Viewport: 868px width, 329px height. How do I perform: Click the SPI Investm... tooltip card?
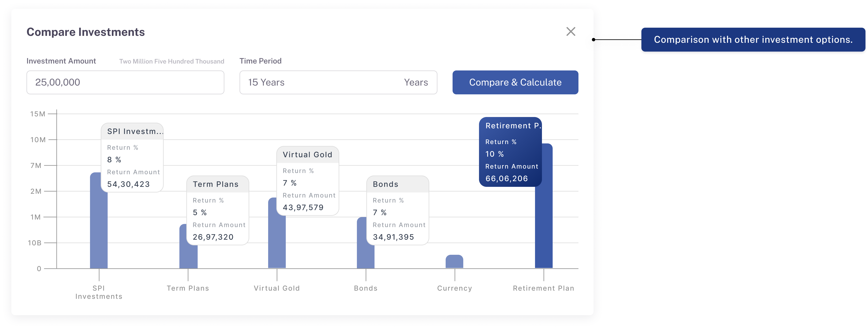(x=132, y=158)
